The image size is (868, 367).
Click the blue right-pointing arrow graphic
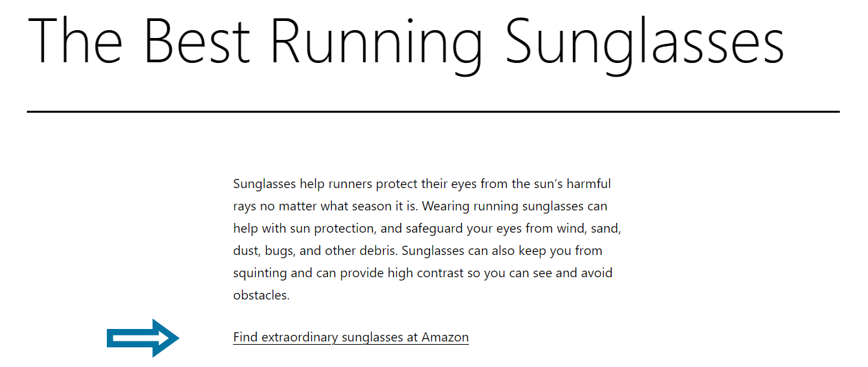pyautogui.click(x=143, y=338)
